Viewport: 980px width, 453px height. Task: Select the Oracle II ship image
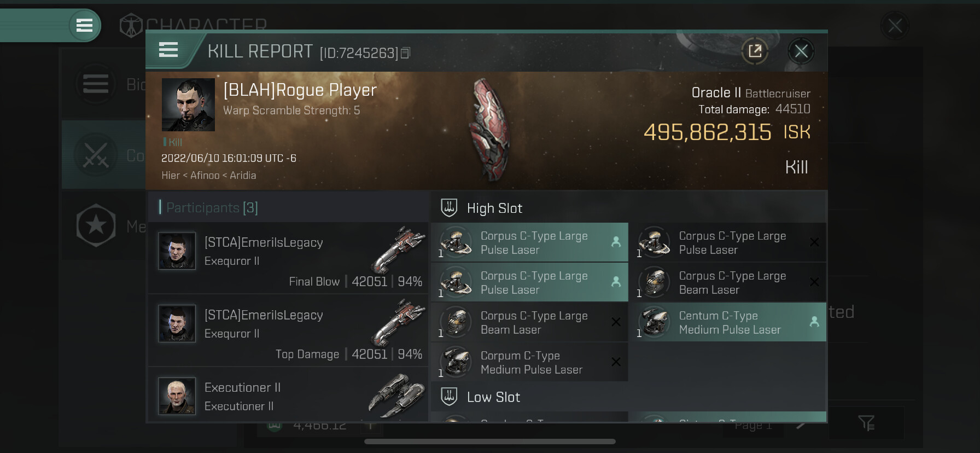(491, 130)
